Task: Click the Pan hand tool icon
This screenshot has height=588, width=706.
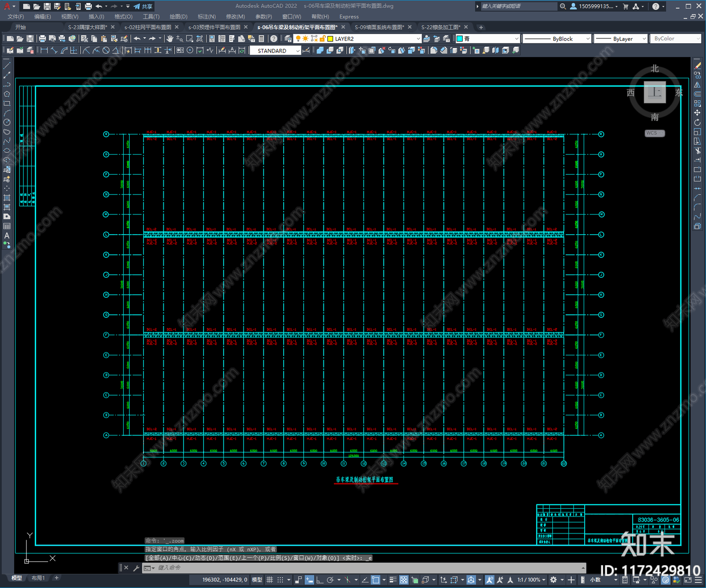Action: point(170,39)
